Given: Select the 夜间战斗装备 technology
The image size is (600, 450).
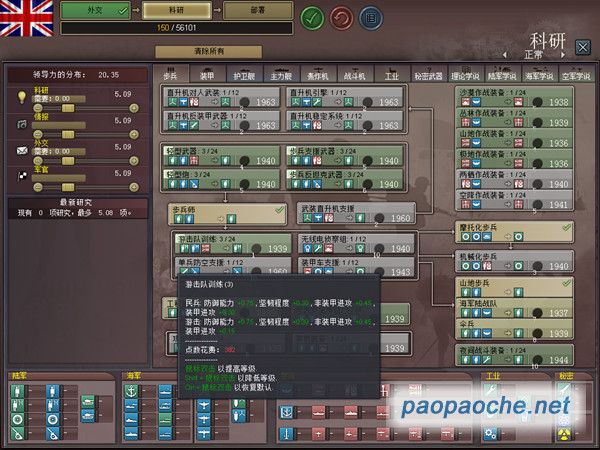Looking at the screenshot, I should (515, 355).
